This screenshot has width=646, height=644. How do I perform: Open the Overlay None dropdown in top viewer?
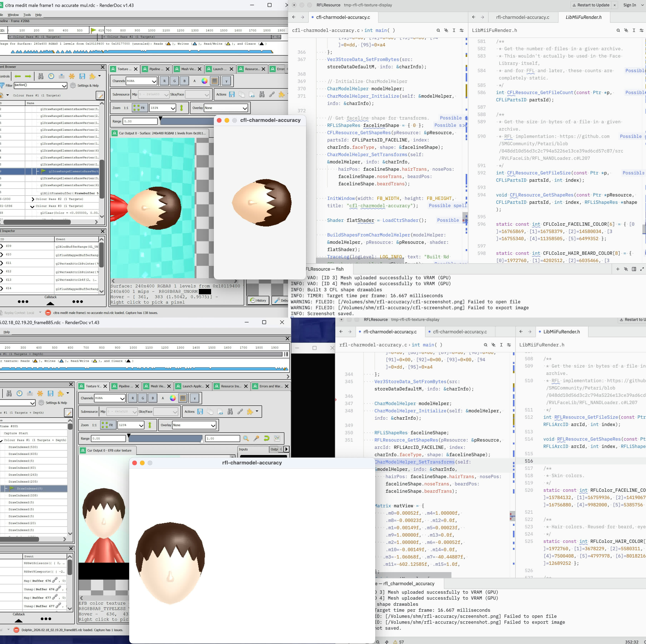[226, 108]
